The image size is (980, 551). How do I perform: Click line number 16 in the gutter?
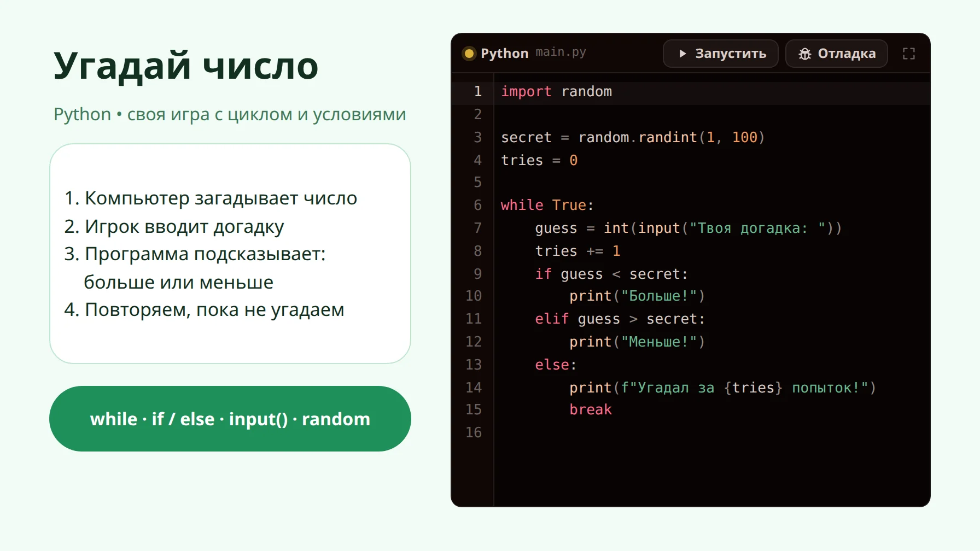[x=474, y=432]
